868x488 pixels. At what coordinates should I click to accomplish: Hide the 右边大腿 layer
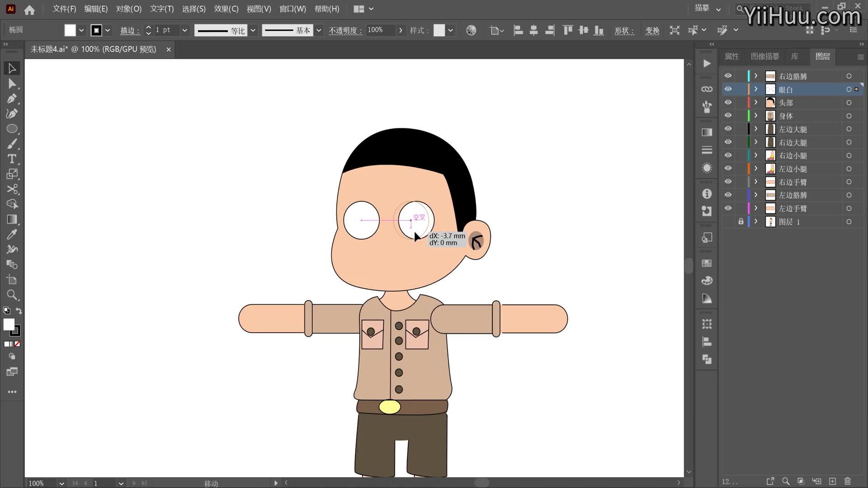(x=728, y=142)
